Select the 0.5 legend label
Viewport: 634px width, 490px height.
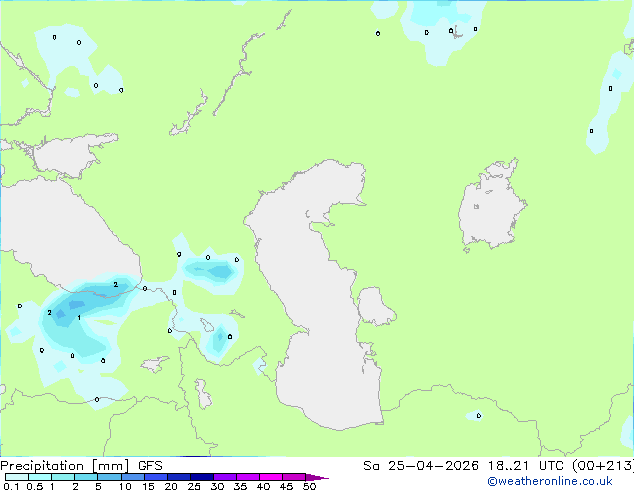point(35,486)
